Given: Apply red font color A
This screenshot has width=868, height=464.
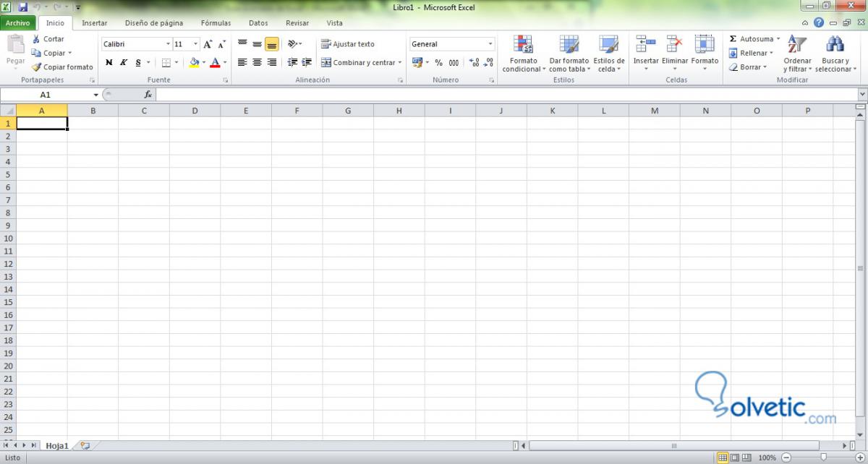Looking at the screenshot, I should click(215, 63).
